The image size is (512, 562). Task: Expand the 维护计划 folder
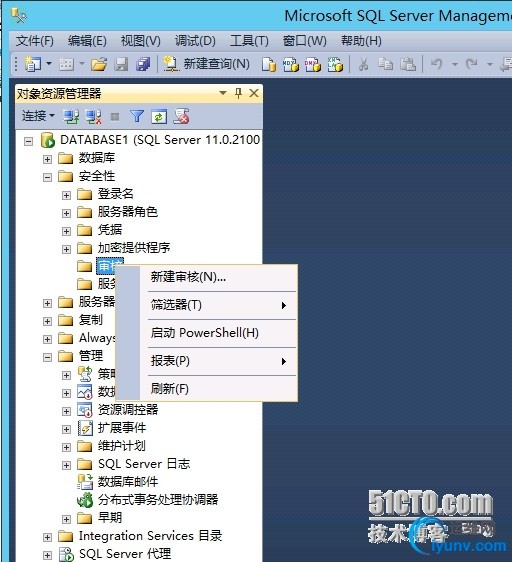click(x=66, y=447)
